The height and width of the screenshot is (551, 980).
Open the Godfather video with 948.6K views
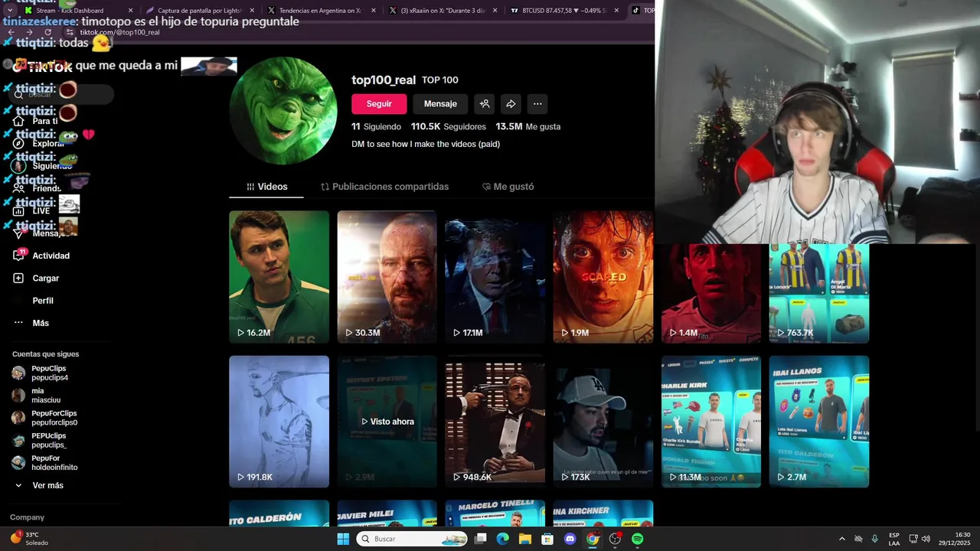tap(495, 422)
